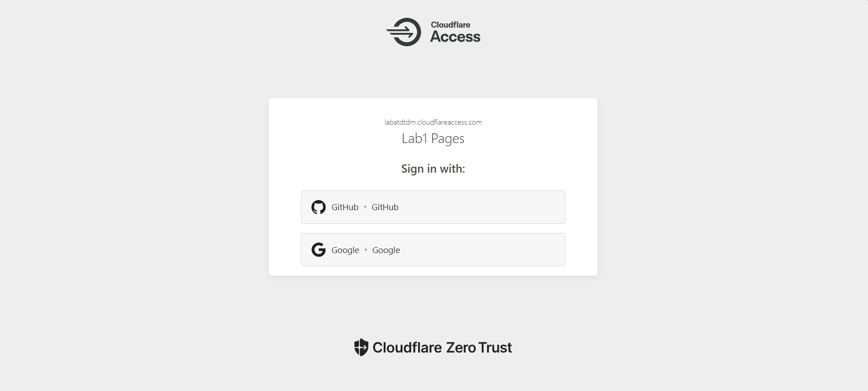Click the white sign-in card's empty top area
Screen dimensions: 868x391
point(433,108)
